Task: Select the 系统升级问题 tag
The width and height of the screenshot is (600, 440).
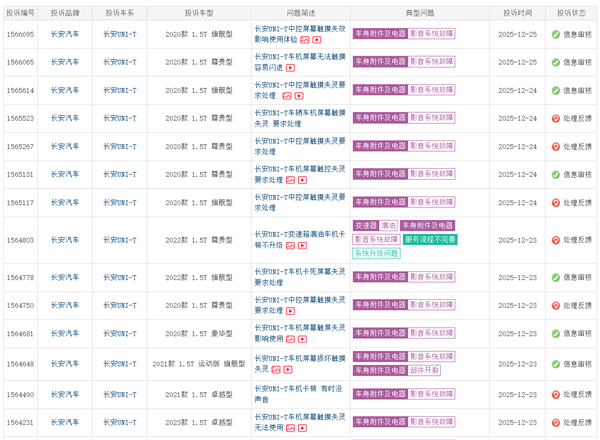Action: (x=376, y=254)
